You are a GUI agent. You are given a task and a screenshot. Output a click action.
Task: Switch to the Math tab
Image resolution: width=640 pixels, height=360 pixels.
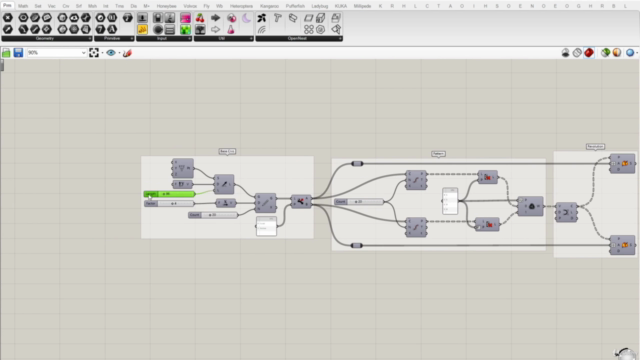point(23,6)
